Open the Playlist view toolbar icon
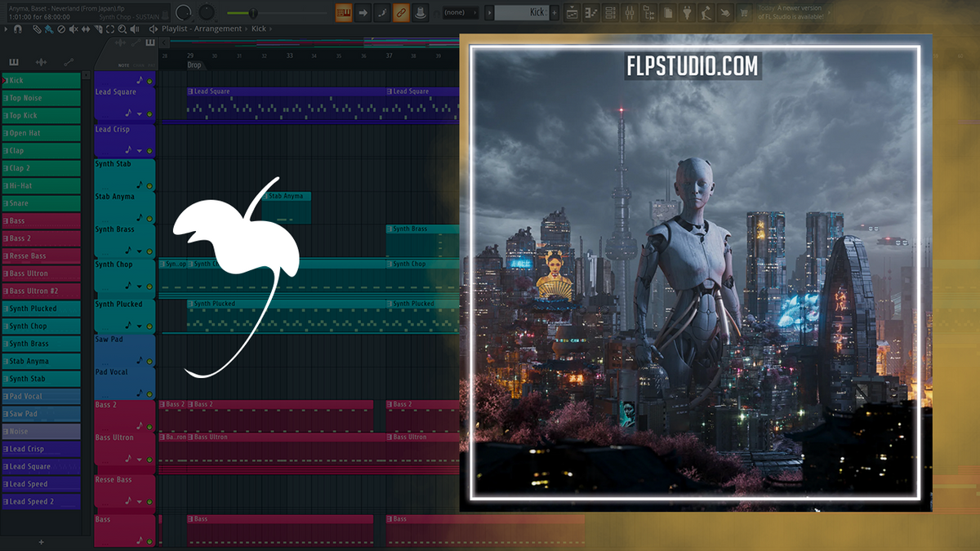This screenshot has height=551, width=980. (x=572, y=12)
